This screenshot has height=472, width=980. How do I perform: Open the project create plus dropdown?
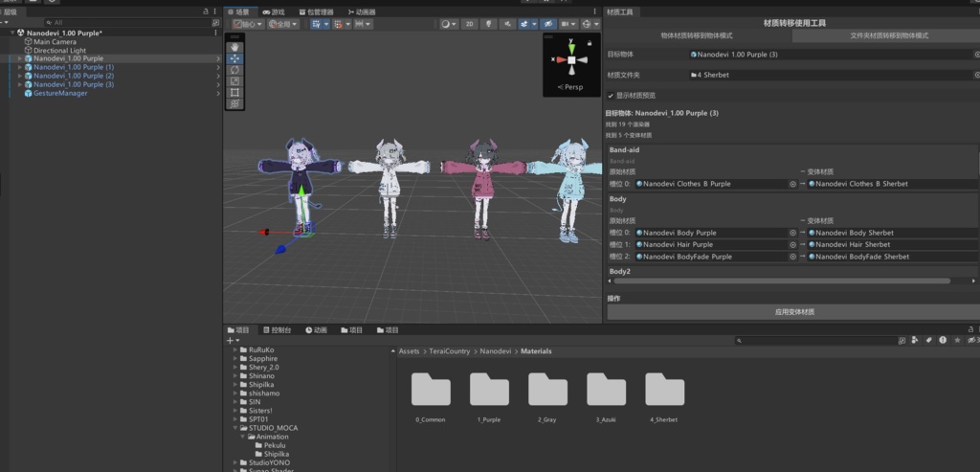click(233, 340)
